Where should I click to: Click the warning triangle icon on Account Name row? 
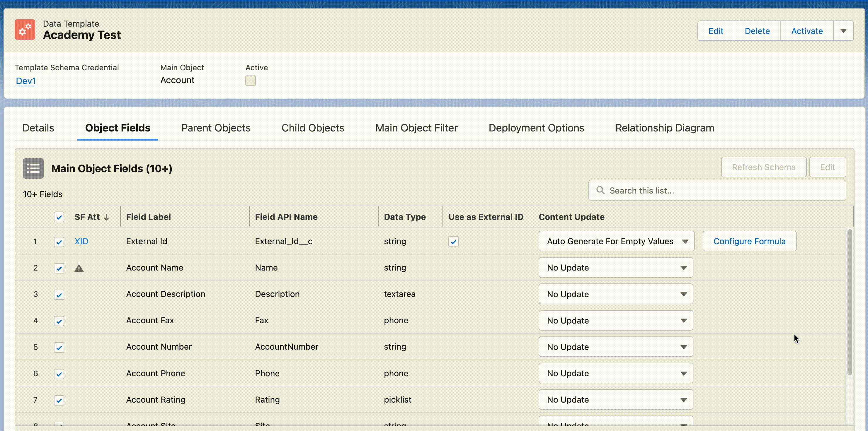[x=79, y=268]
